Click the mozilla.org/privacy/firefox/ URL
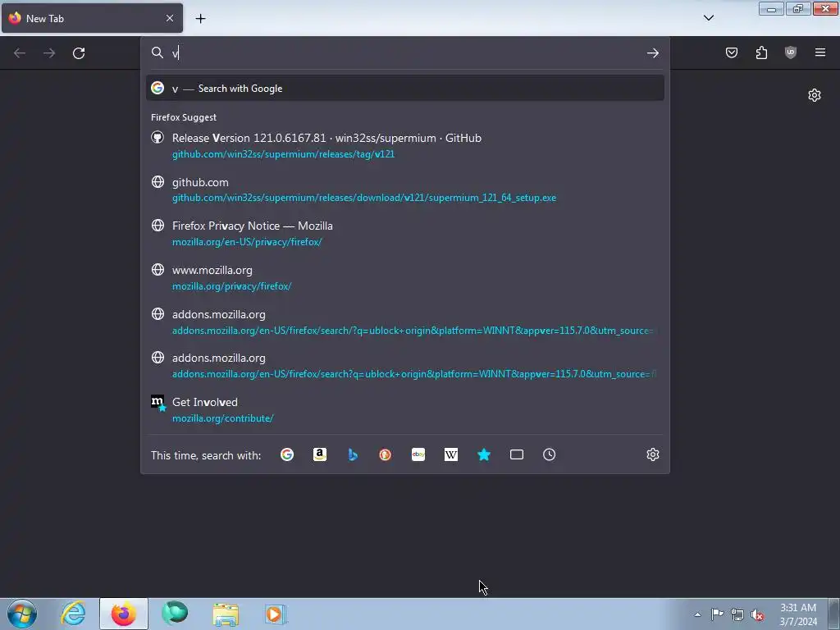The width and height of the screenshot is (840, 630). click(x=232, y=286)
